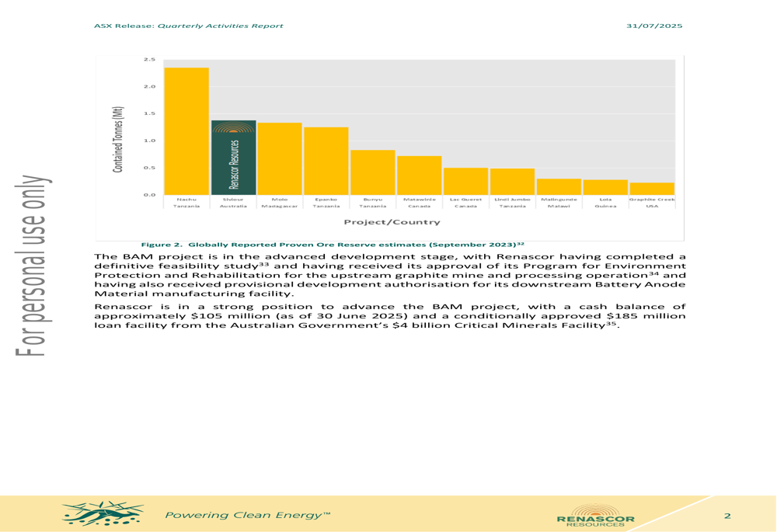Click the 'Lola' axis label
Screen dimensions: 777x532
pos(605,200)
